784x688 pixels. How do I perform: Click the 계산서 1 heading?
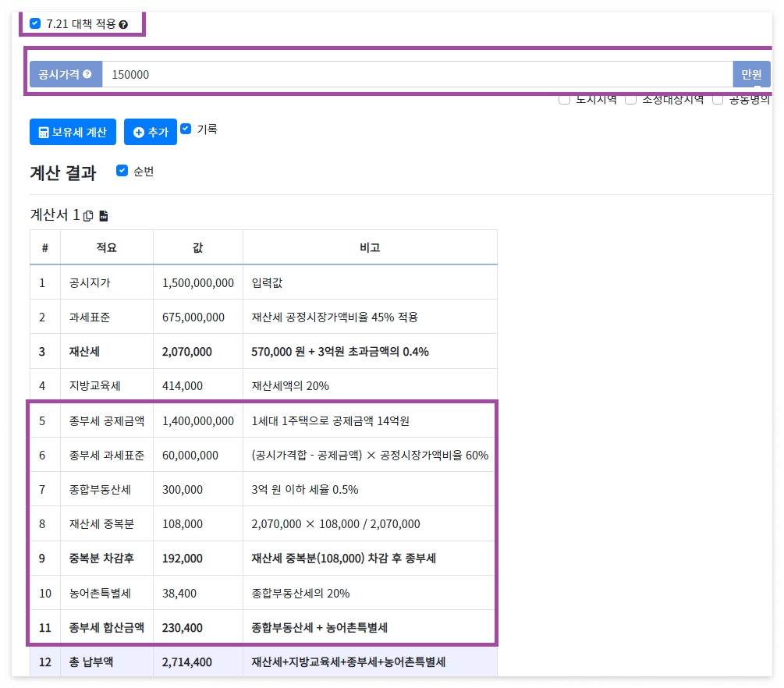tap(55, 215)
